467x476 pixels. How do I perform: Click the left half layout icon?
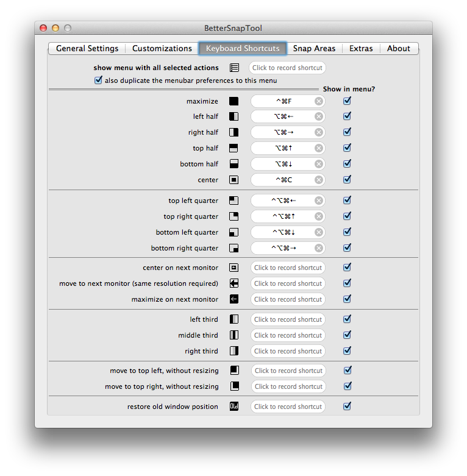(233, 116)
